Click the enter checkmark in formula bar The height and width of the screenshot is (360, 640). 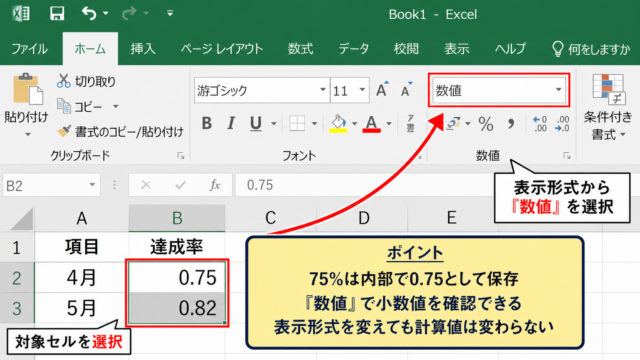[180, 185]
